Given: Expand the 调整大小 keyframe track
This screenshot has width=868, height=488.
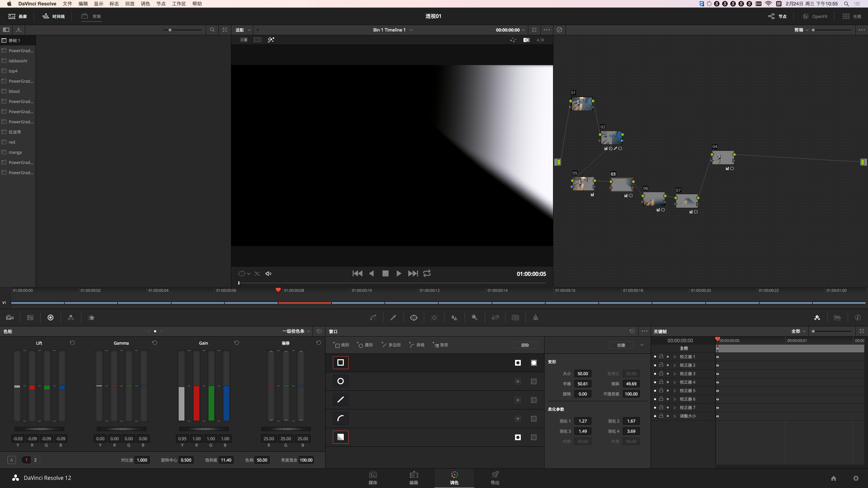Looking at the screenshot, I should click(x=674, y=416).
